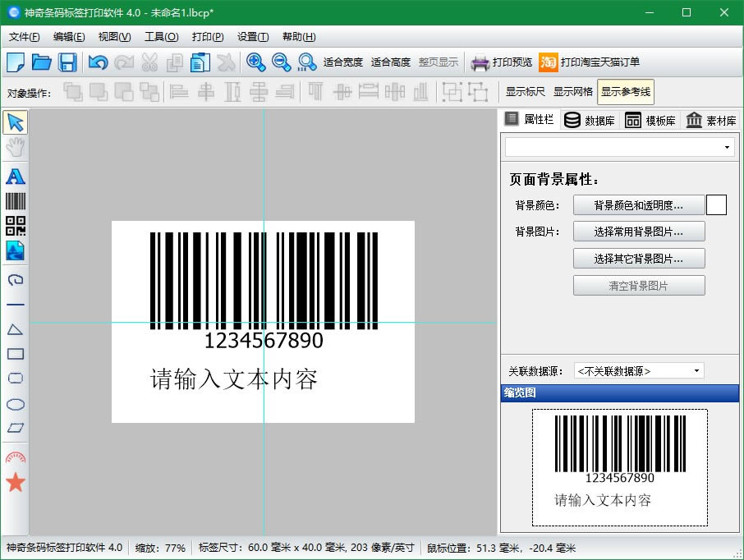Image resolution: width=744 pixels, height=560 pixels.
Task: Open the 设置(T) menu
Action: (253, 37)
